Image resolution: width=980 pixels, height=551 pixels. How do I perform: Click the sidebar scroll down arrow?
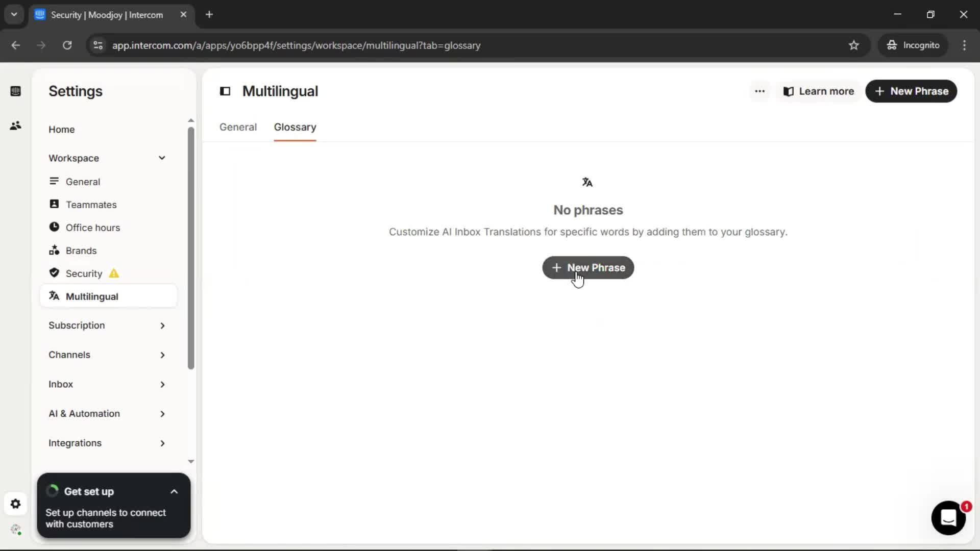[x=191, y=461]
